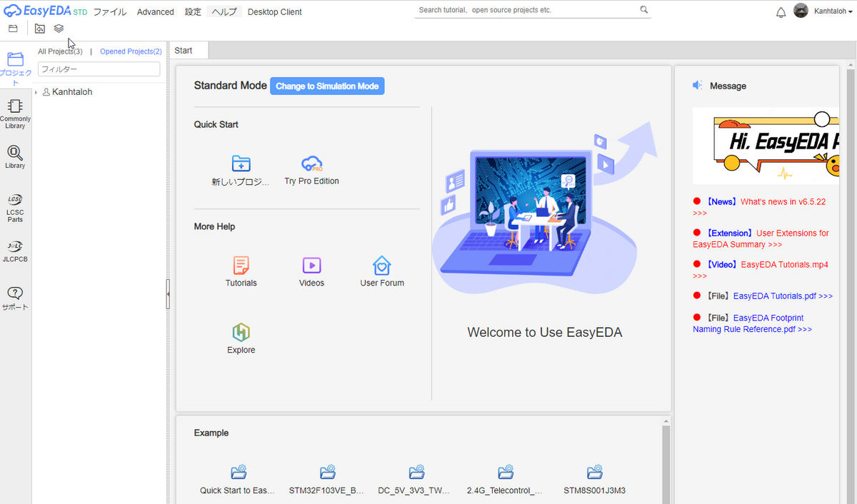Open the folder icon in top toolbar
This screenshot has width=857, height=504.
pyautogui.click(x=13, y=29)
